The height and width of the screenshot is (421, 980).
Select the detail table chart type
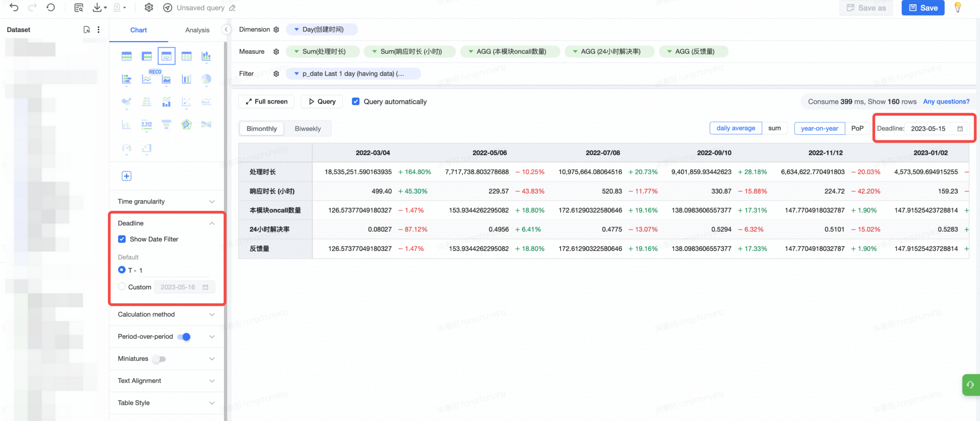(186, 56)
